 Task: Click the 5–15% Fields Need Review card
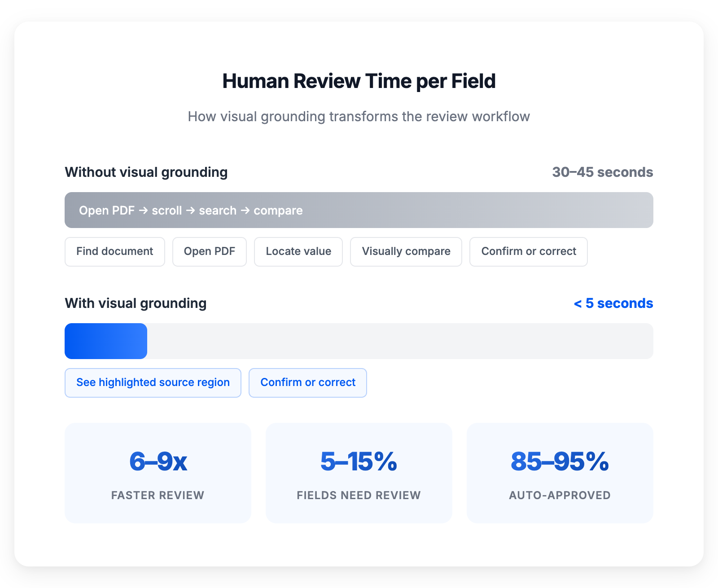click(x=359, y=473)
